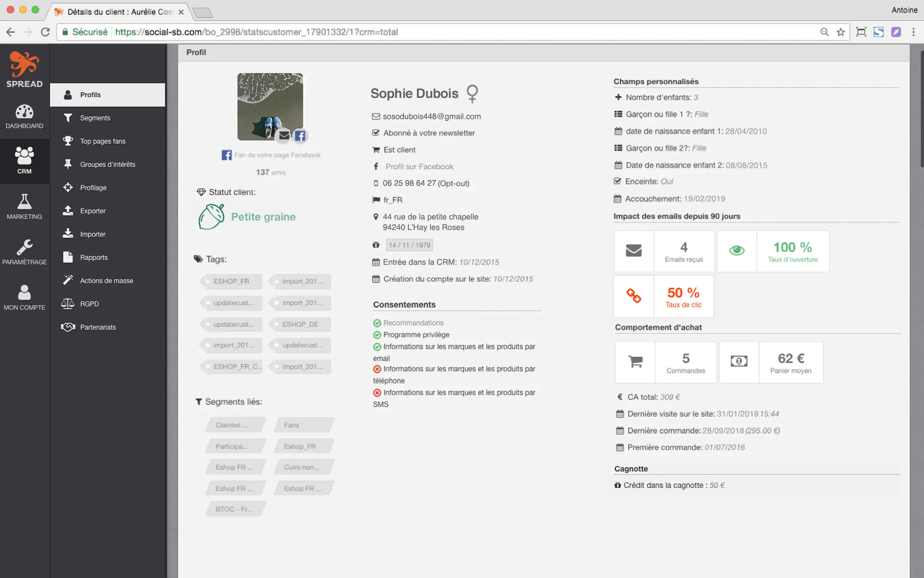The height and width of the screenshot is (578, 924).
Task: Open the Profil sur Facebook link
Action: [419, 167]
